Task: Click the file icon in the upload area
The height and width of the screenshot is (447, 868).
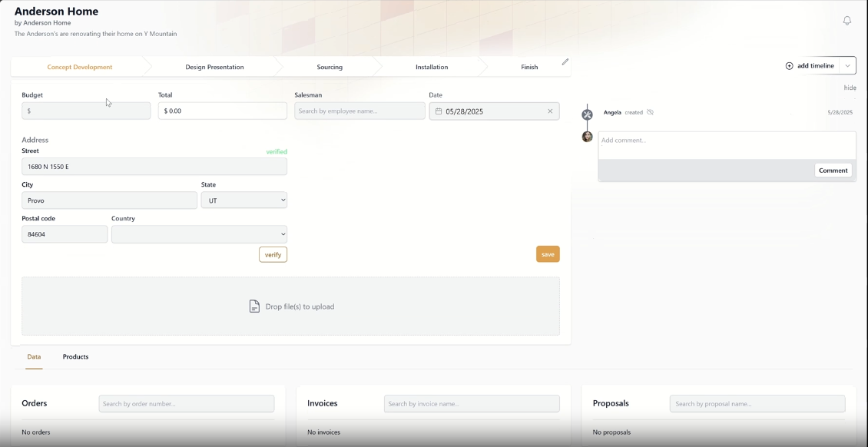Action: coord(254,306)
